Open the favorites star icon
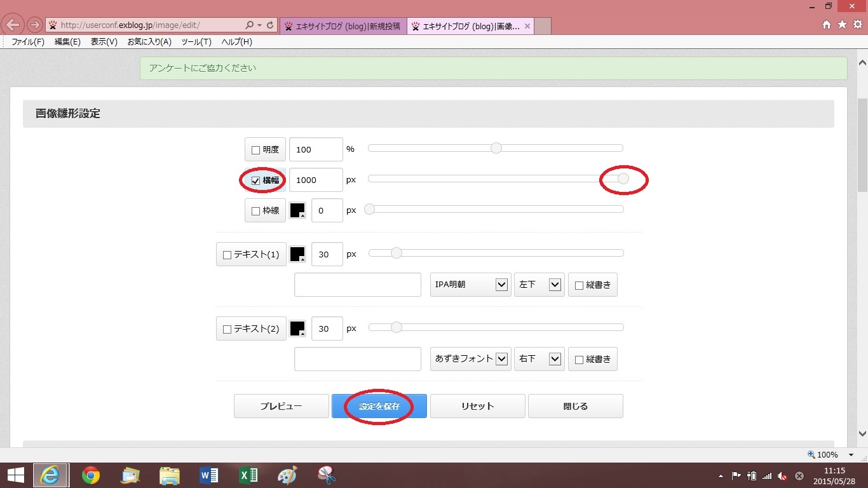The width and height of the screenshot is (868, 488). click(842, 25)
